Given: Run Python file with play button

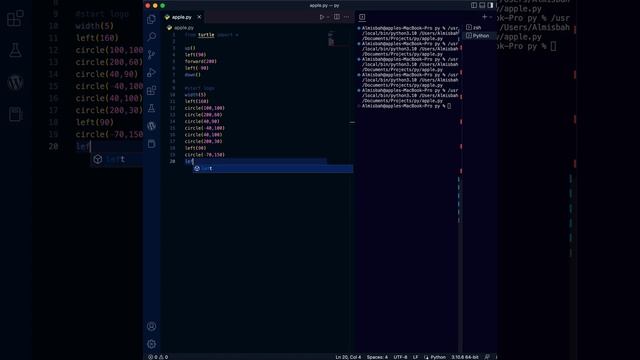Looking at the screenshot, I should pos(322,17).
